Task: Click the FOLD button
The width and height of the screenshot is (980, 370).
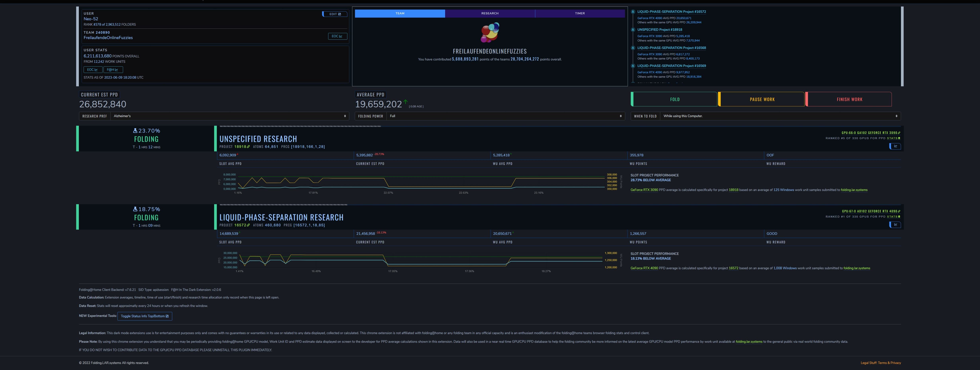Action: tap(674, 99)
